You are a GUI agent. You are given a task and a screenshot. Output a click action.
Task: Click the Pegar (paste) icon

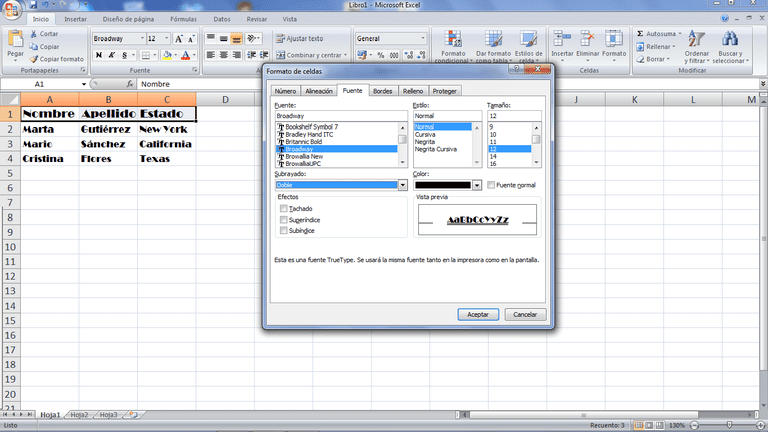coord(15,41)
